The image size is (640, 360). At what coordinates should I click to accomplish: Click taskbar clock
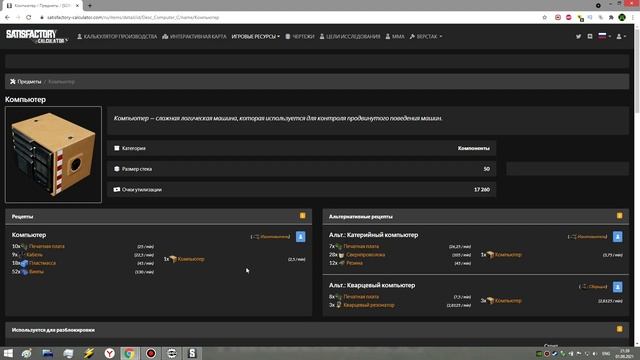point(625,353)
